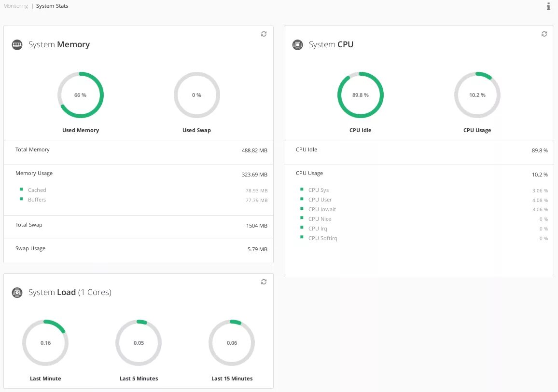Image resolution: width=558 pixels, height=392 pixels.
Task: Select the 488.82 MB value
Action: click(254, 150)
